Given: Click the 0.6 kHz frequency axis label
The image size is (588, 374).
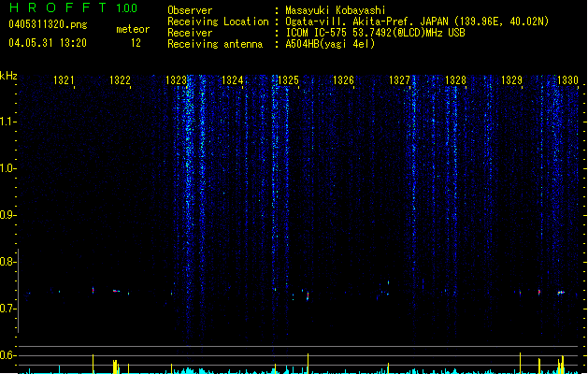Looking at the screenshot, I should (7, 355).
